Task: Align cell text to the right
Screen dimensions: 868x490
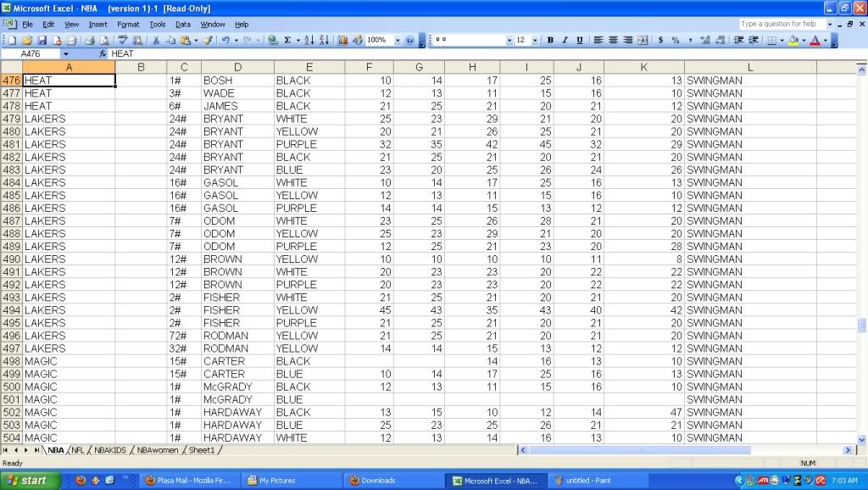Action: click(628, 40)
